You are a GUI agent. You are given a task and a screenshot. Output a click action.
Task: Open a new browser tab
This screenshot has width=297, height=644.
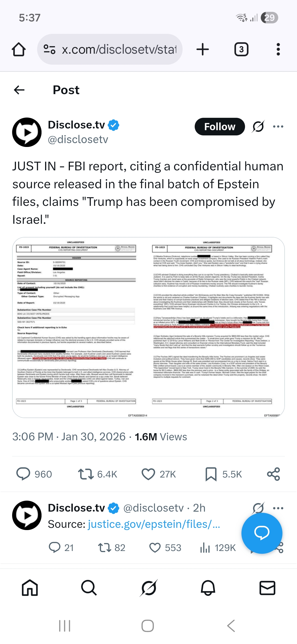(203, 50)
